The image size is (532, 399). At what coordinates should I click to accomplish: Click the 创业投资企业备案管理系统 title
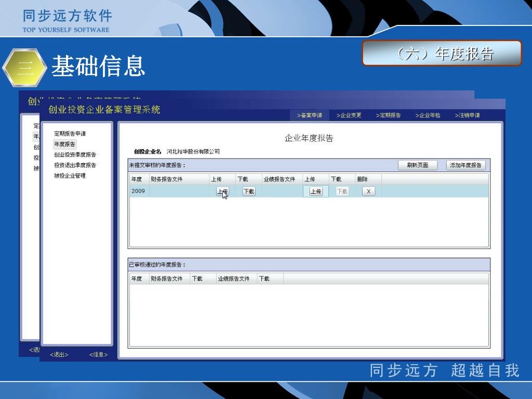pyautogui.click(x=104, y=110)
